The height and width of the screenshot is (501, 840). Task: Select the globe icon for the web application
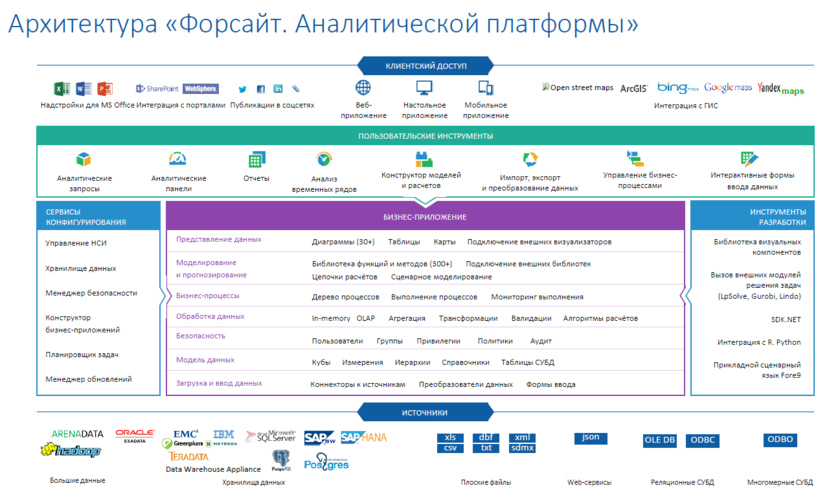[364, 88]
